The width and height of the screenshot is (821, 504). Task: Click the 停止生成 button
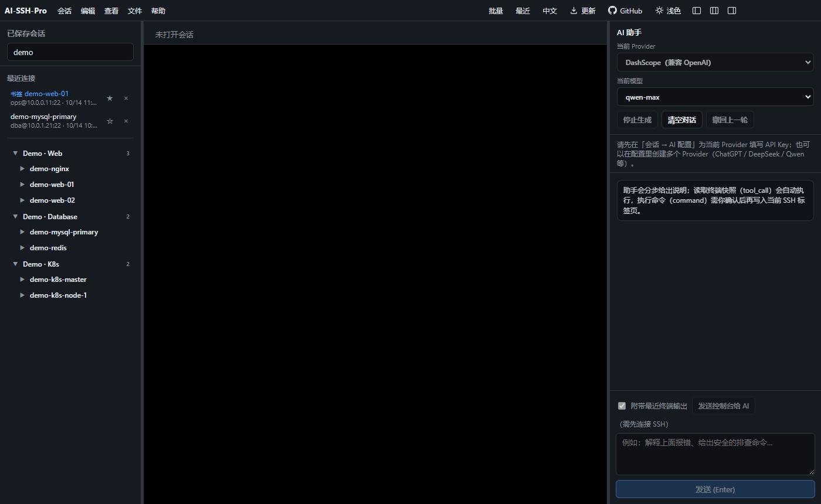coord(637,120)
